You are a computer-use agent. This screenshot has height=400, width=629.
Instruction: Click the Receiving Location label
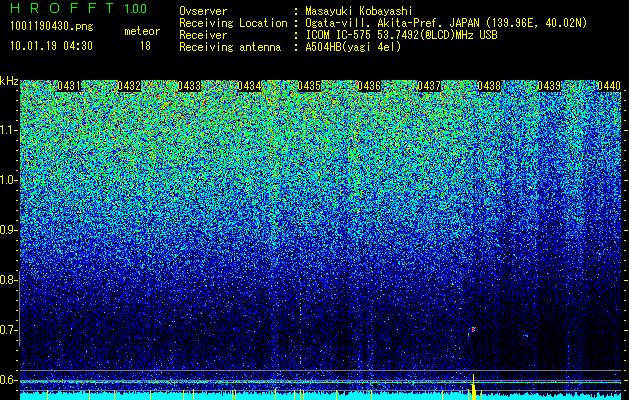tap(233, 23)
